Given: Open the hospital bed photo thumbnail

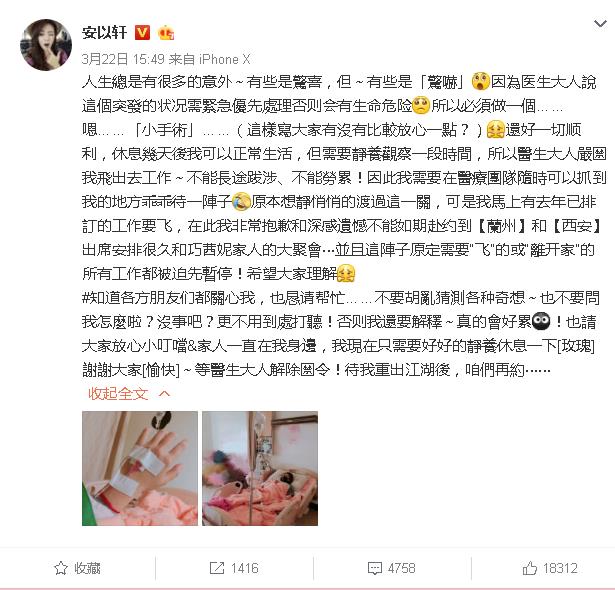Looking at the screenshot, I should point(260,468).
